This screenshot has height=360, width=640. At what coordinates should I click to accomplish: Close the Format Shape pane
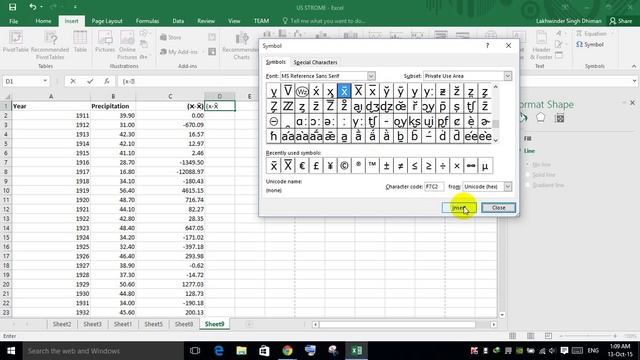click(x=632, y=103)
